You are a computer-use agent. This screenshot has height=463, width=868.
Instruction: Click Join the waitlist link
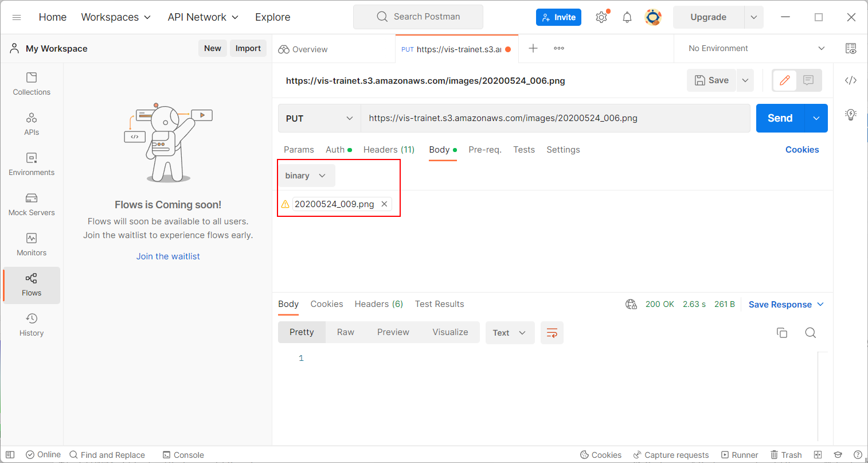168,256
